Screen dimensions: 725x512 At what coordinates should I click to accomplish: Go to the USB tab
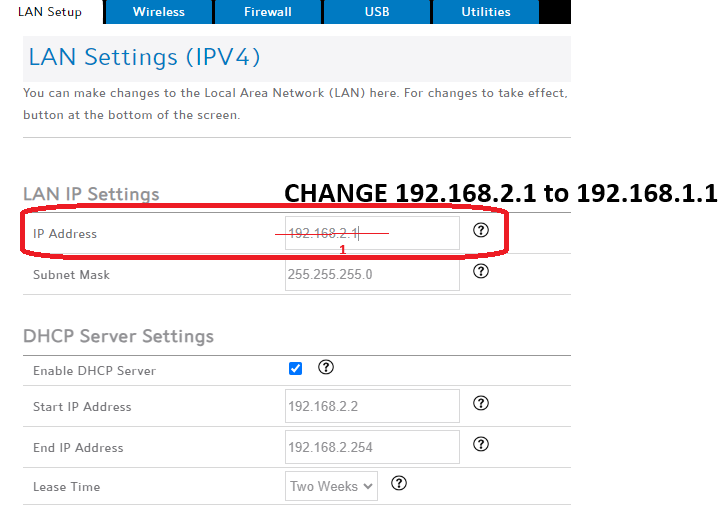(x=377, y=12)
